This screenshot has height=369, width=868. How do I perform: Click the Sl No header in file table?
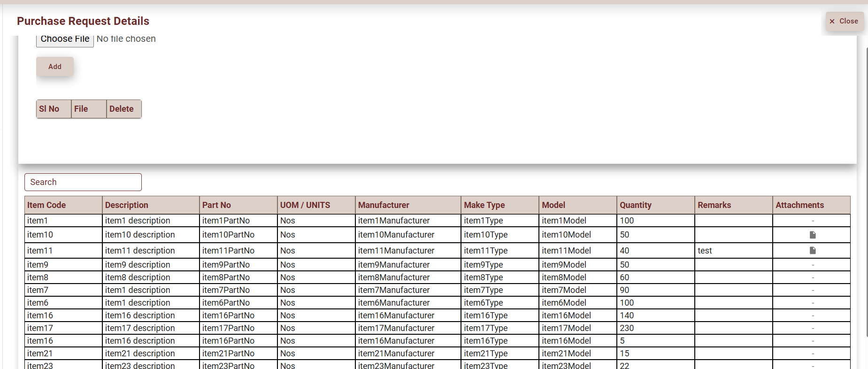tap(49, 109)
